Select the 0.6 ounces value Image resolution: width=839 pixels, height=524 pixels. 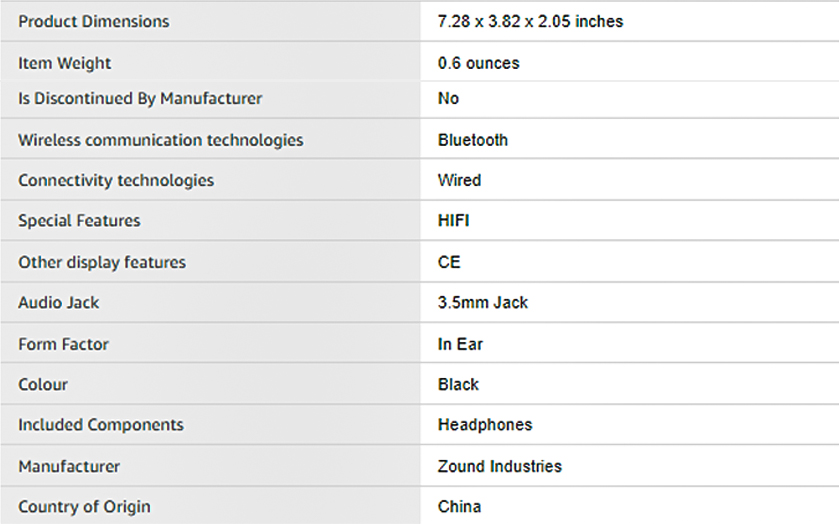(478, 63)
